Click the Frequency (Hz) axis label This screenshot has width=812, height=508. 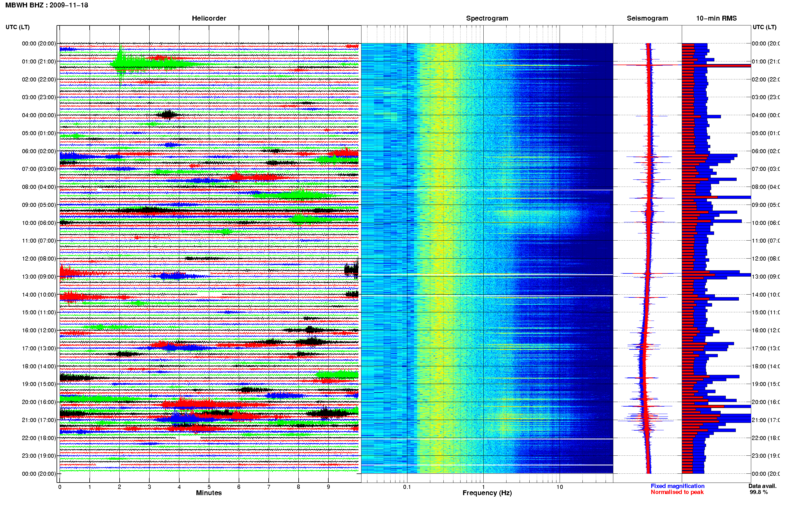click(x=487, y=493)
